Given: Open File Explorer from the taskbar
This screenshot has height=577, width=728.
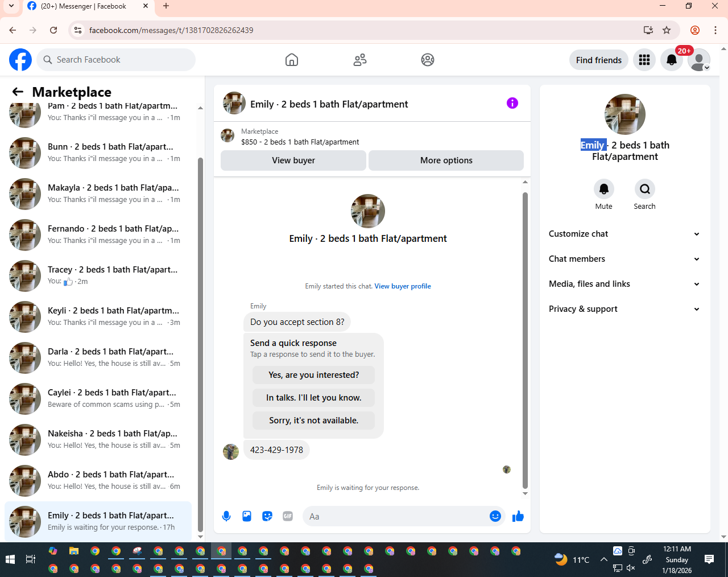Looking at the screenshot, I should click(x=74, y=551).
